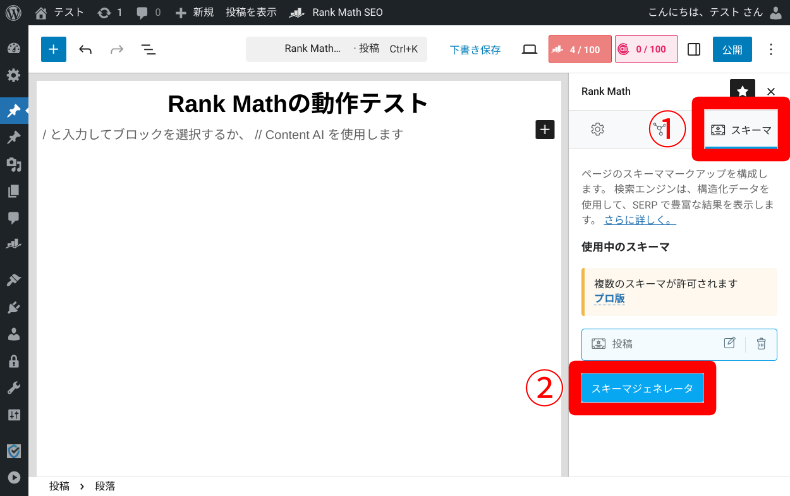Edit the 投稿 schema using the pencil icon
790x496 pixels.
pos(729,343)
